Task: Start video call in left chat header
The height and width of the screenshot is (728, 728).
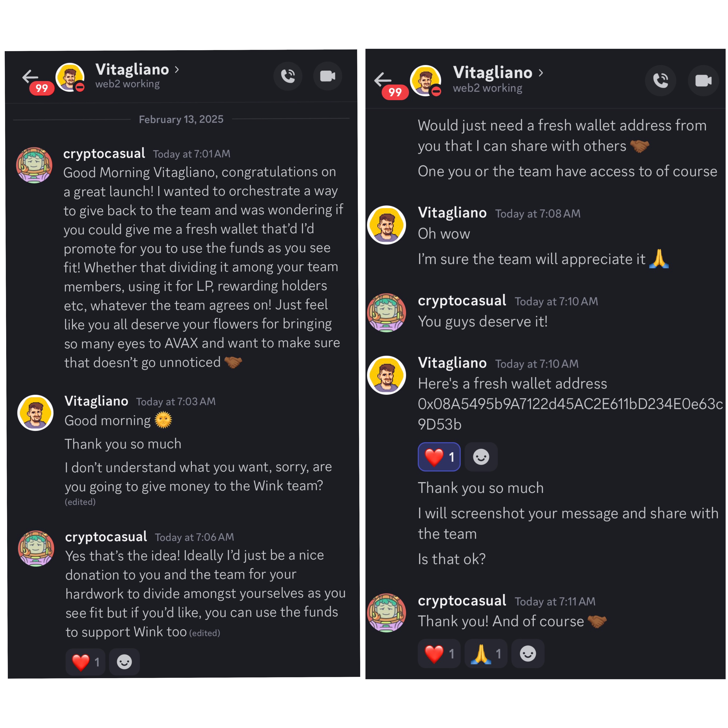Action: [x=327, y=76]
